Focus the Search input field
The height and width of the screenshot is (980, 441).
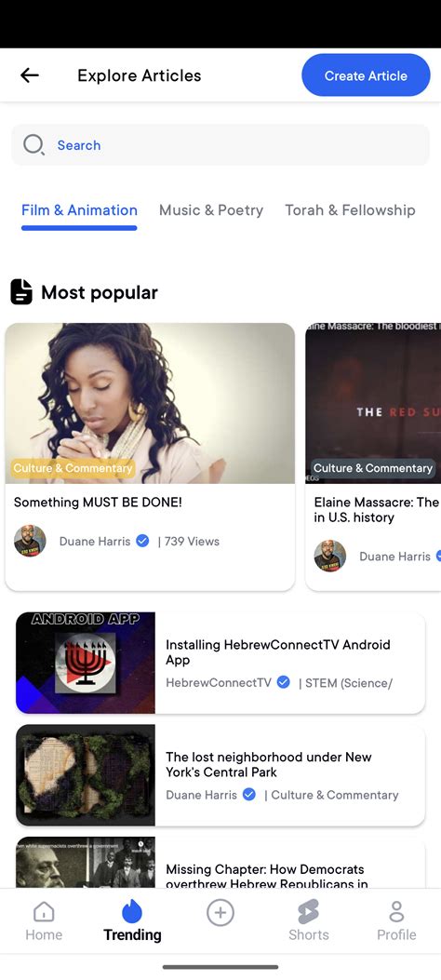220,145
